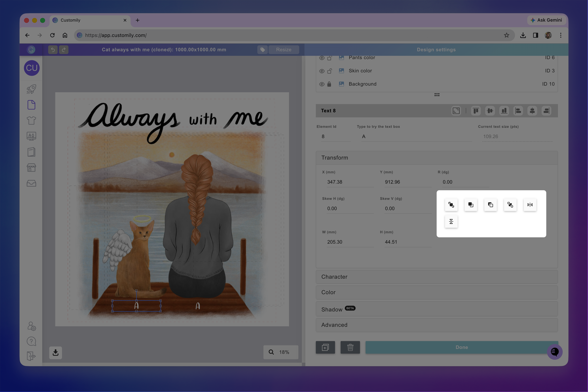Viewport: 588px width, 392px height.
Task: Delete the selected element with trash icon
Action: [350, 348]
